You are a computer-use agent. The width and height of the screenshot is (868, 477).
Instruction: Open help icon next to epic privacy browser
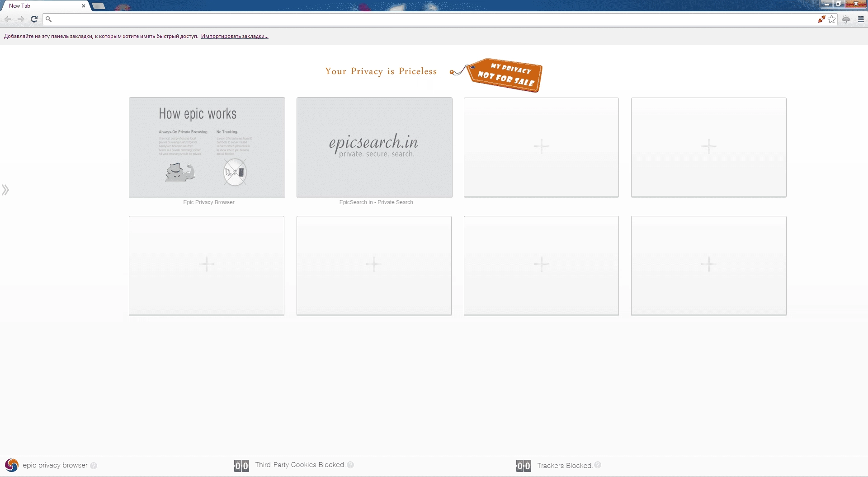pos(94,465)
